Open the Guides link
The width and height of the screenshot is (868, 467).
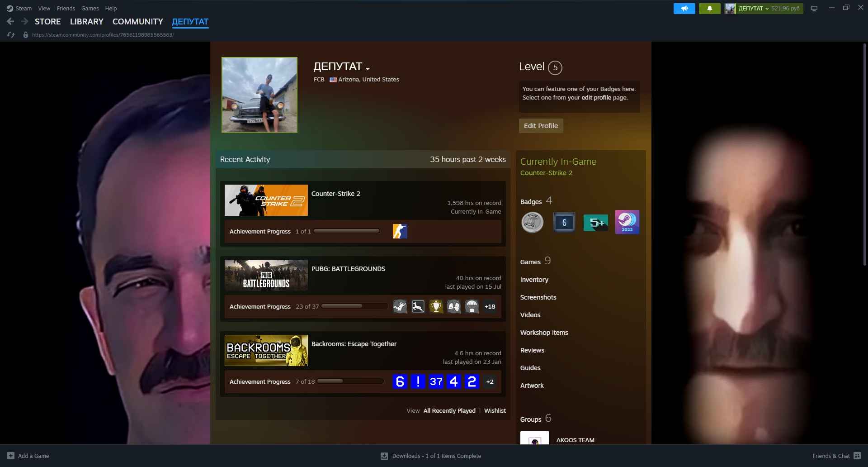[x=530, y=368]
